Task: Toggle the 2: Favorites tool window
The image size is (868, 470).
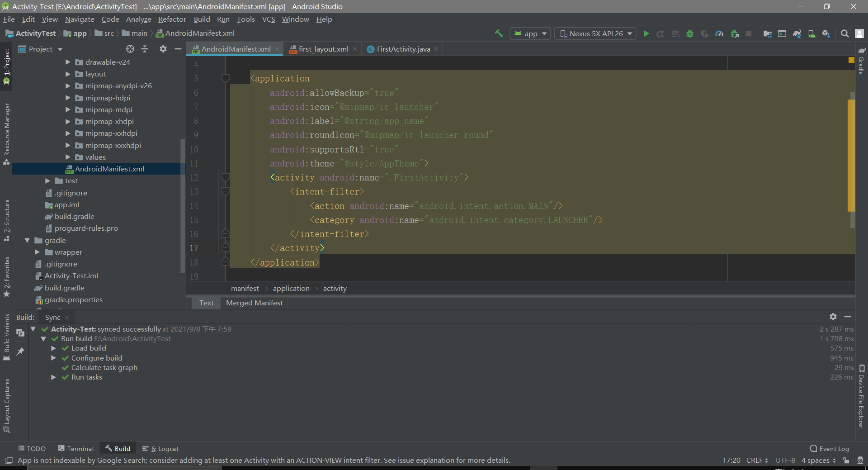Action: tap(6, 277)
